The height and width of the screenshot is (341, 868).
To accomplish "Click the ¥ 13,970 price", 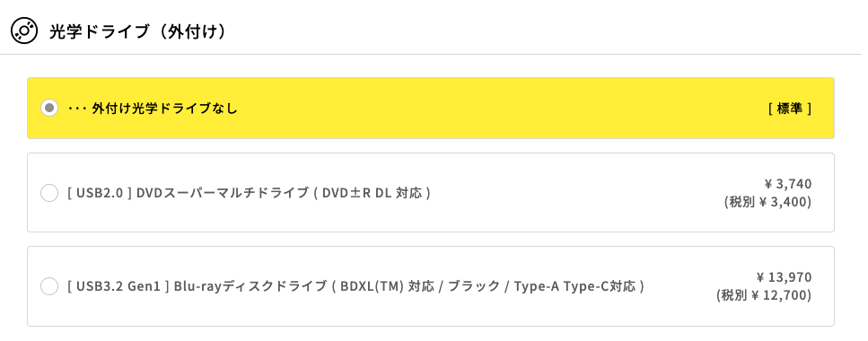I will coord(784,277).
